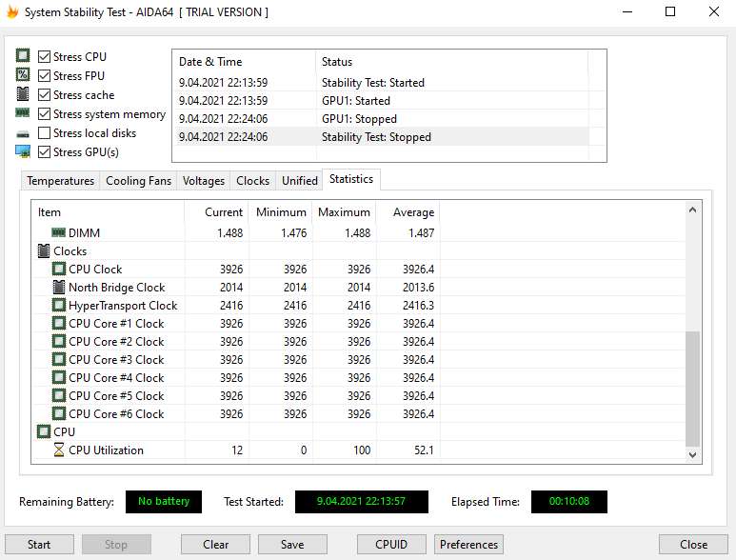The width and height of the screenshot is (736, 560).
Task: Maximize the AIDA64 window
Action: click(670, 11)
